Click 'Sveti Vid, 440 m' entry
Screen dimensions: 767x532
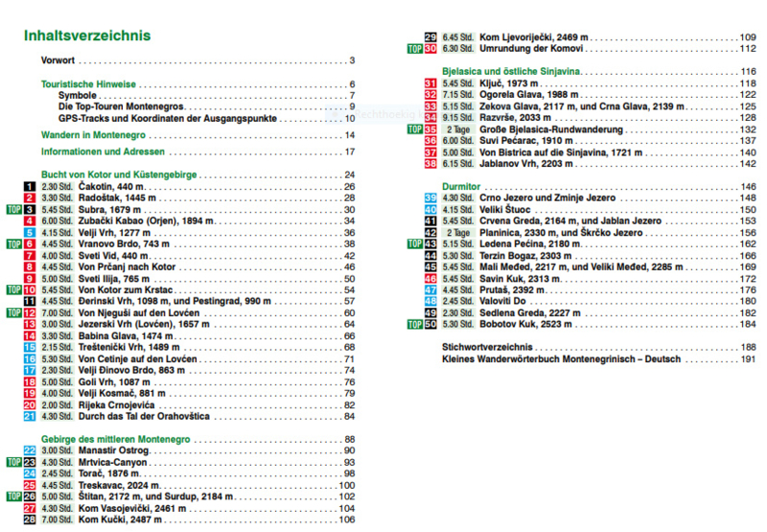(113, 256)
